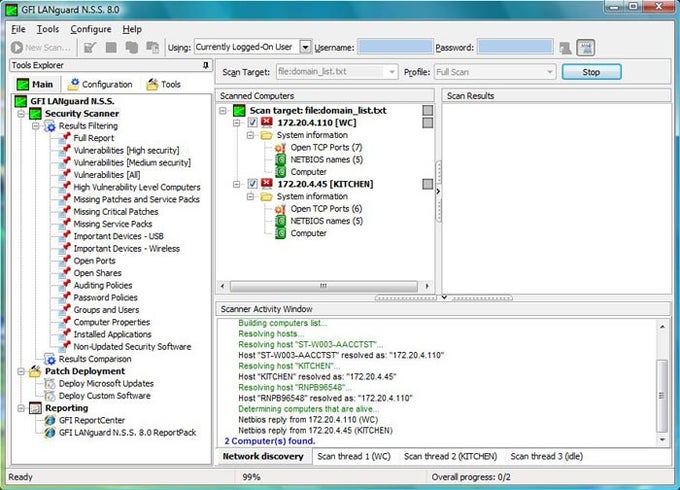Click gray square at Scan target row end
680x490 pixels.
428,110
